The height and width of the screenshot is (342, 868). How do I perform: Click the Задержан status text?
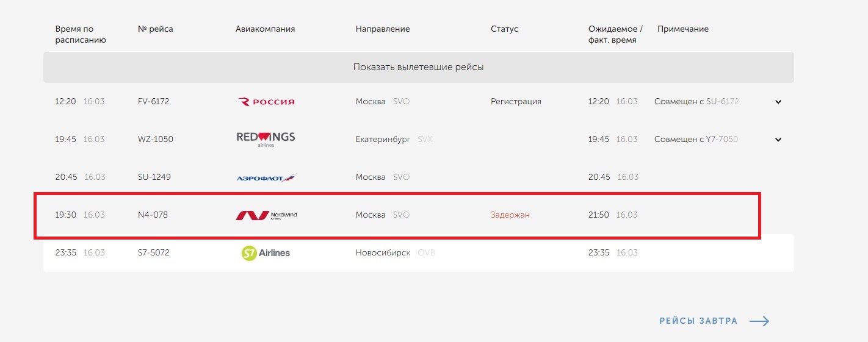510,215
